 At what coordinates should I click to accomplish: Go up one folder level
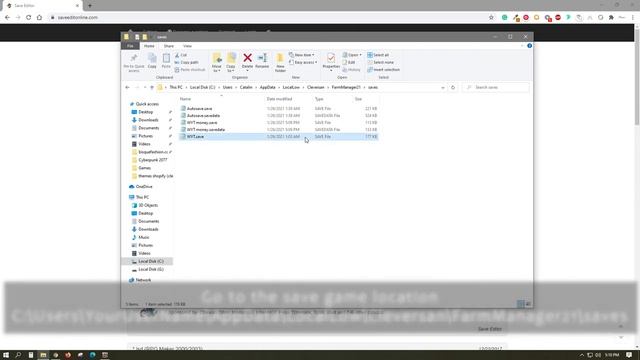pos(152,87)
